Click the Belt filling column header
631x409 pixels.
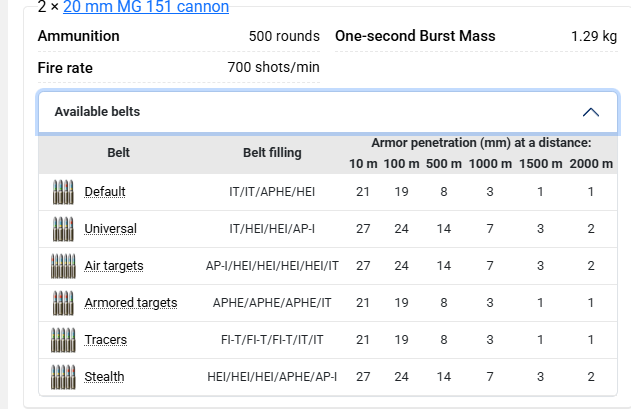click(x=272, y=153)
